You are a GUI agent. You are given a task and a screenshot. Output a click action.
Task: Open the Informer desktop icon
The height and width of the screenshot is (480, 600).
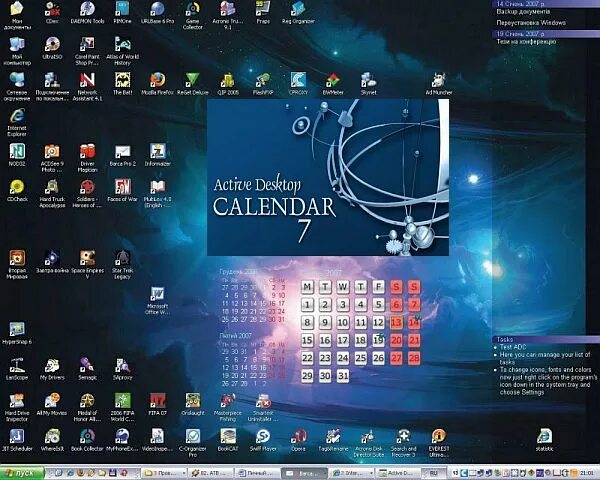157,155
